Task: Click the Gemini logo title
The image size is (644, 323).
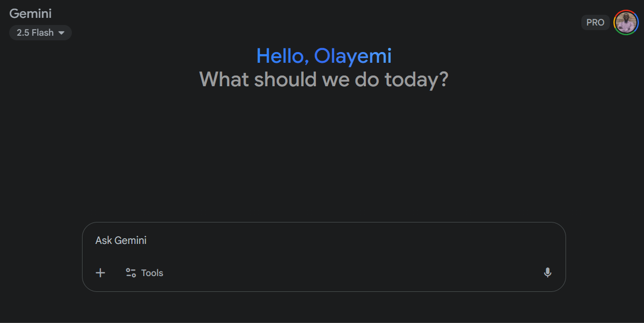Action: pyautogui.click(x=31, y=14)
